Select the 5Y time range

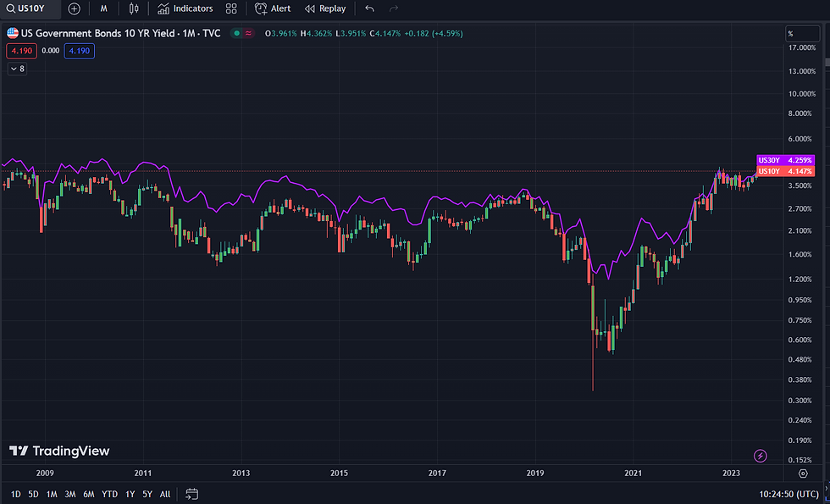click(x=147, y=494)
